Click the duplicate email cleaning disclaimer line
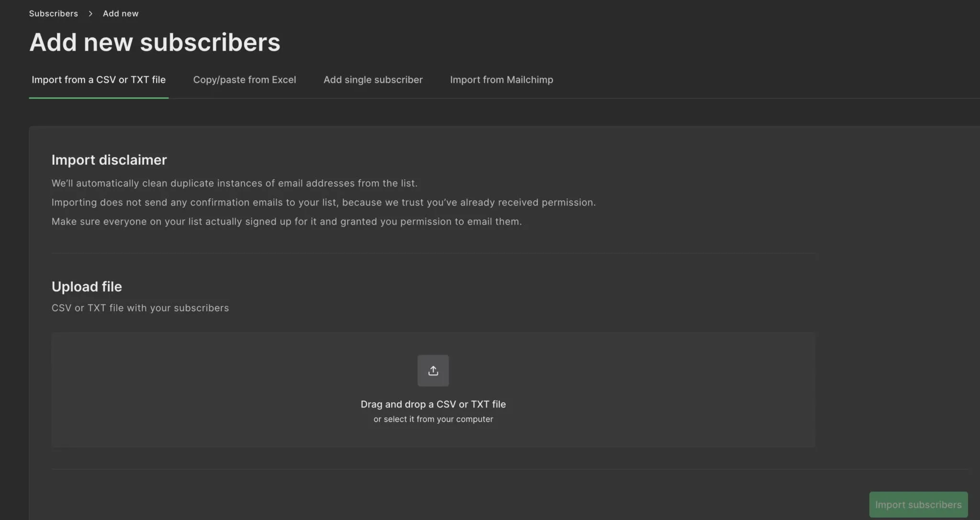Screen dimensions: 980x520 (x=234, y=183)
